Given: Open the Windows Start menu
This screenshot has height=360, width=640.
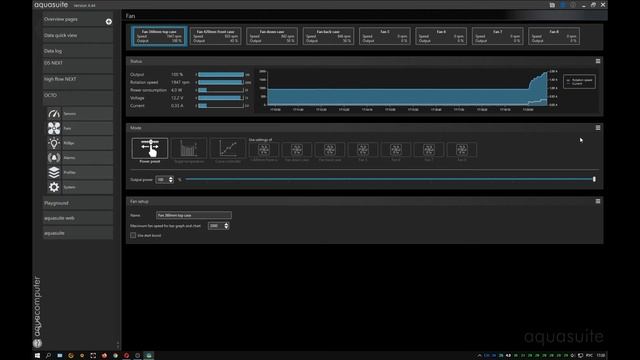Looking at the screenshot, I should (x=37, y=356).
